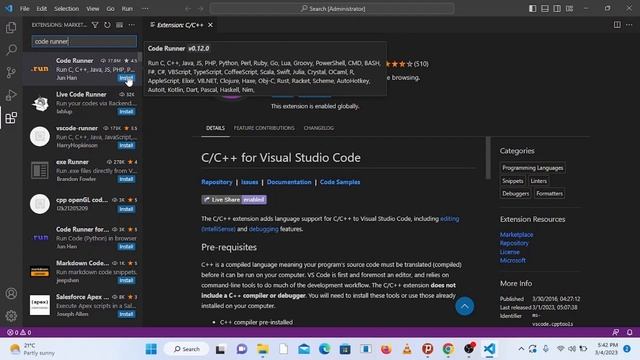
Task: Open the Go menu
Action: click(110, 8)
